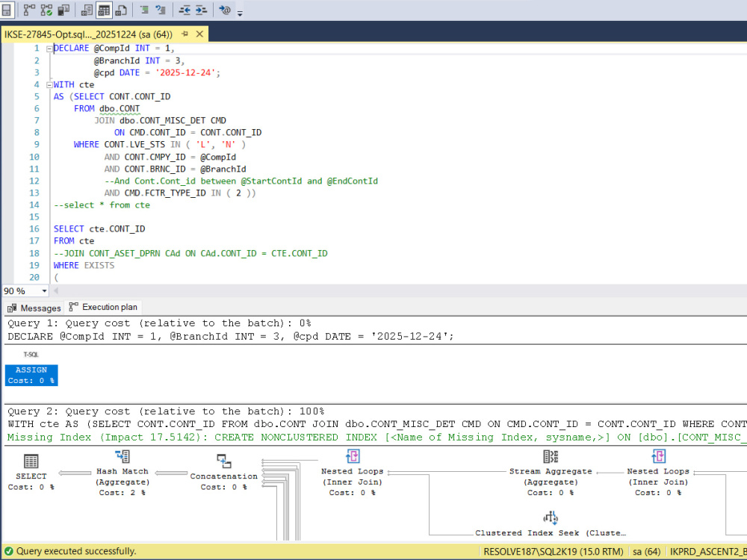Click 'JOIN dbo.CONT_MISC_DET CMD' on line 7
Image resolution: width=747 pixels, height=560 pixels.
160,120
